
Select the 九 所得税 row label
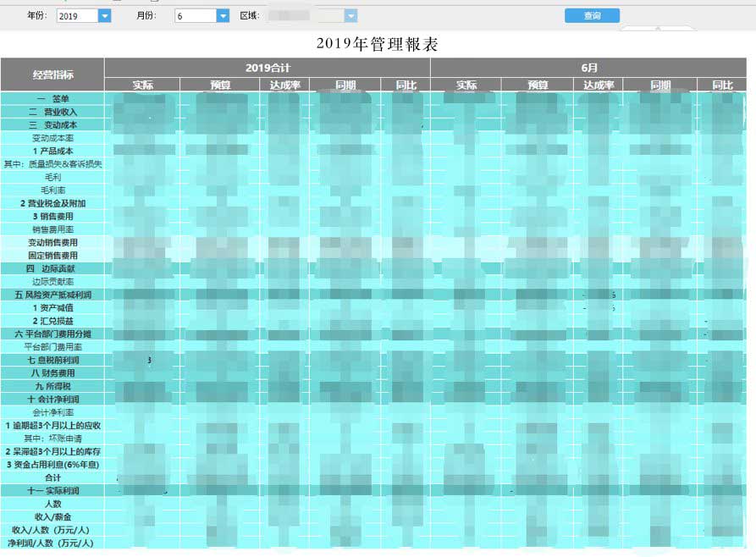[x=52, y=386]
